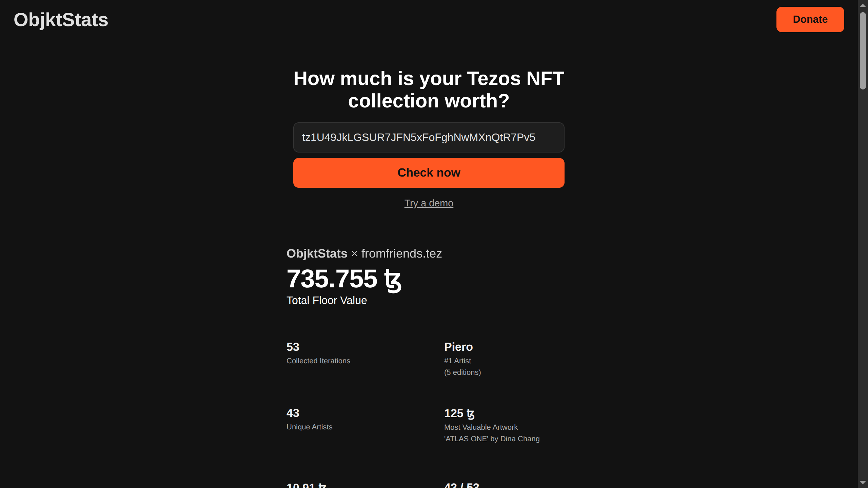The height and width of the screenshot is (488, 868).
Task: Click the scrollbar up arrow
Action: tap(863, 5)
